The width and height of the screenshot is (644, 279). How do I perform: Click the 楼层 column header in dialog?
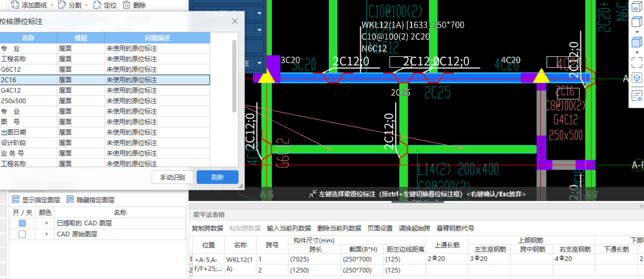pos(81,38)
